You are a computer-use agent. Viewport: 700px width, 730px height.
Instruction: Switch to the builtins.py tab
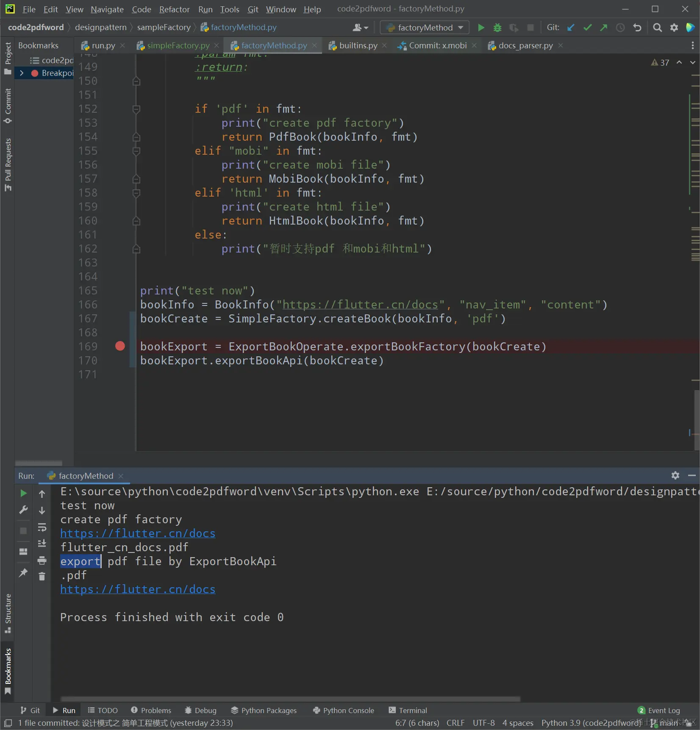[x=358, y=45]
